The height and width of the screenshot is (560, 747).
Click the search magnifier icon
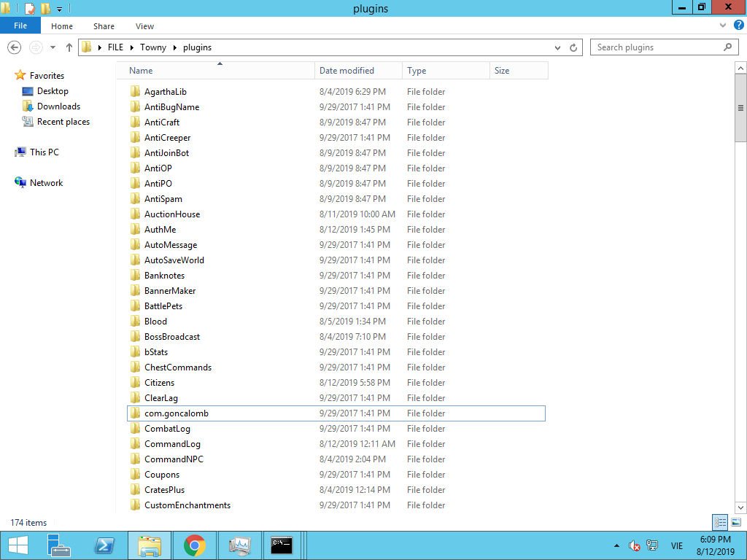[727, 47]
